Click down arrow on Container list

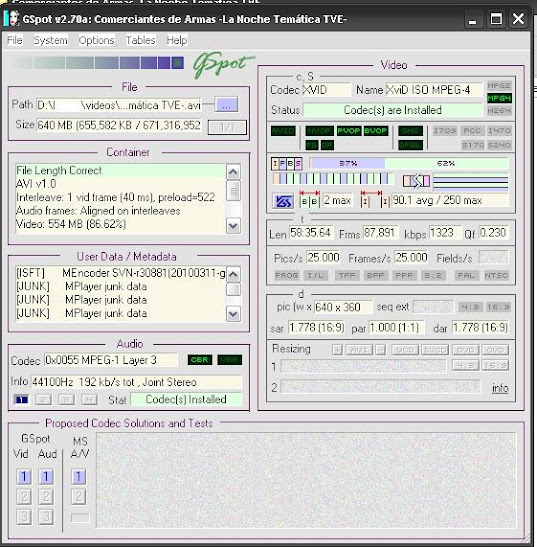(233, 225)
